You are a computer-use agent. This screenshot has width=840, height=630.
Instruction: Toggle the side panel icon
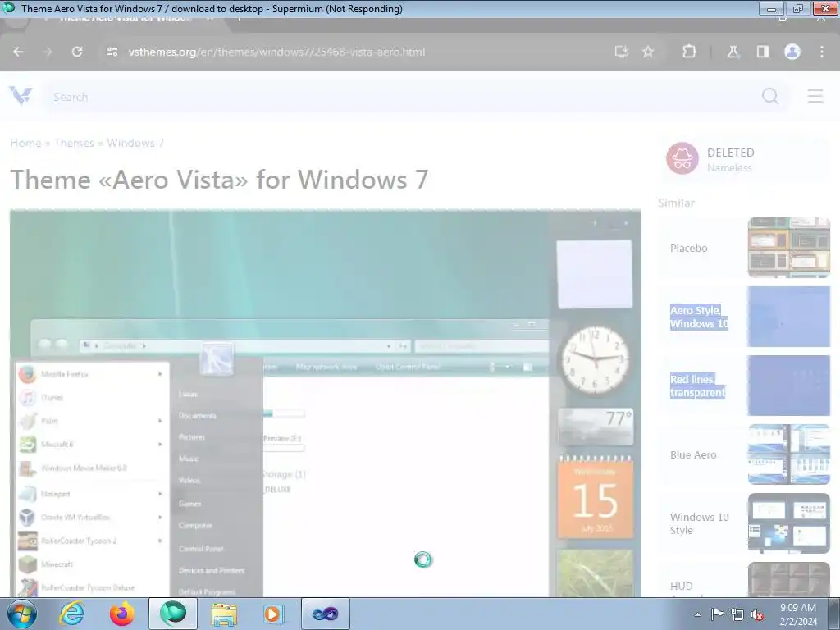click(762, 52)
